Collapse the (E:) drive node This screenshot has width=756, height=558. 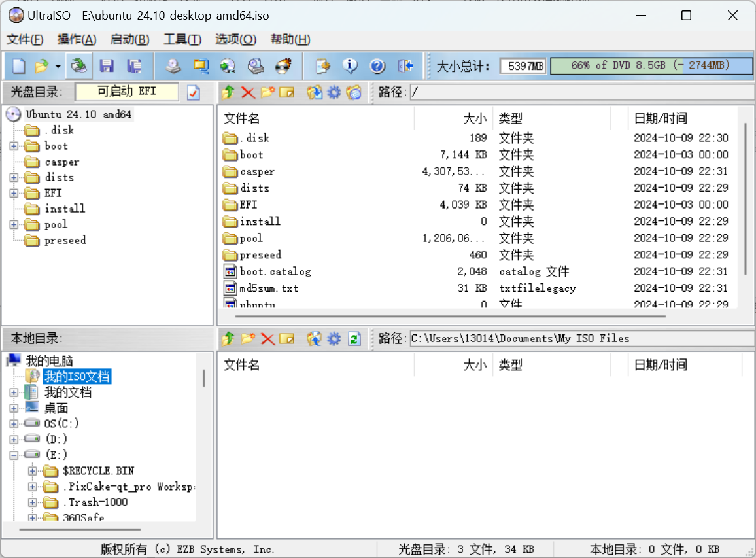point(14,455)
